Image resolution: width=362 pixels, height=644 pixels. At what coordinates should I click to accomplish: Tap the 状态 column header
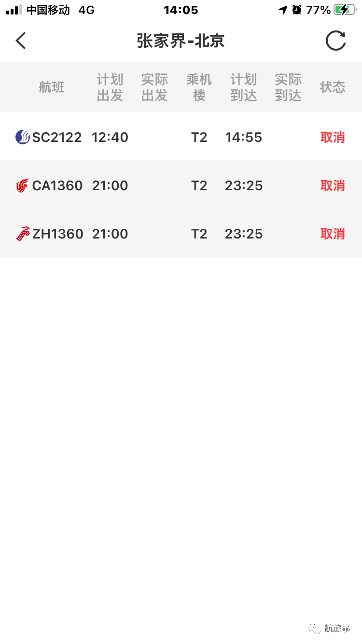click(x=333, y=87)
